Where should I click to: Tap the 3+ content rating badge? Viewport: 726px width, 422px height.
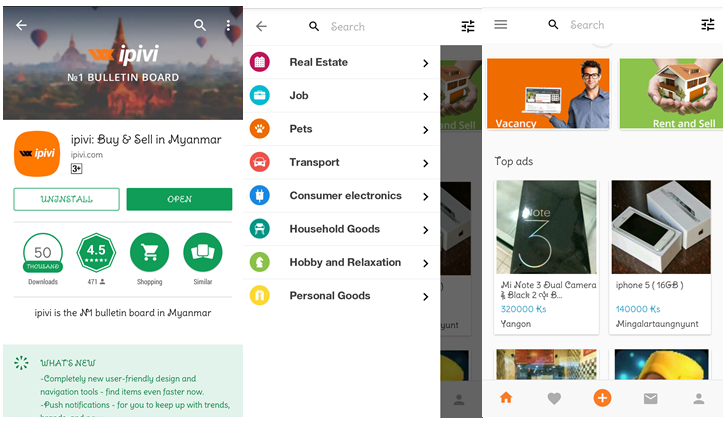coord(76,169)
